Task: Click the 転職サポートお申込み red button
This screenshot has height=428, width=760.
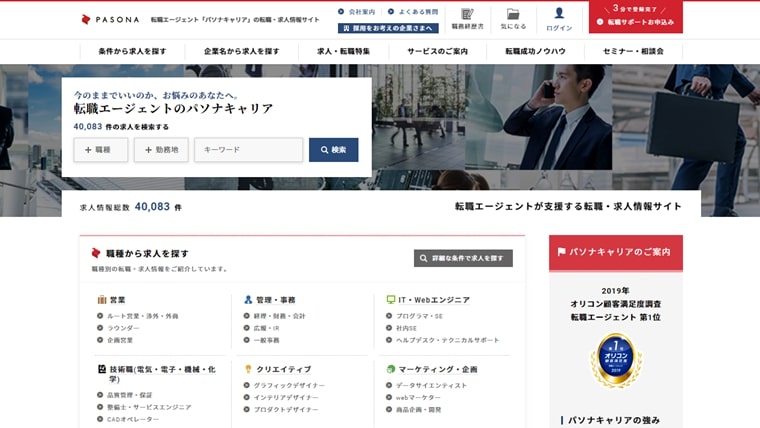Action: [635, 17]
